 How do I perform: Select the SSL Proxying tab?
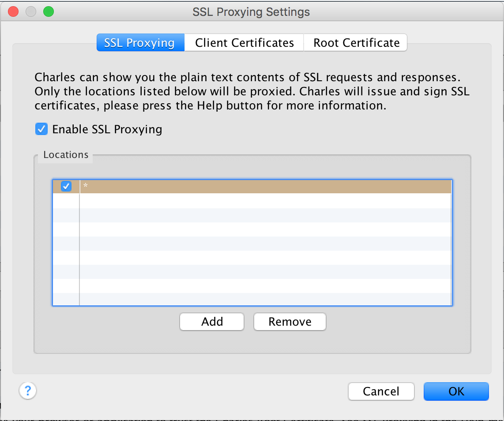coord(140,42)
